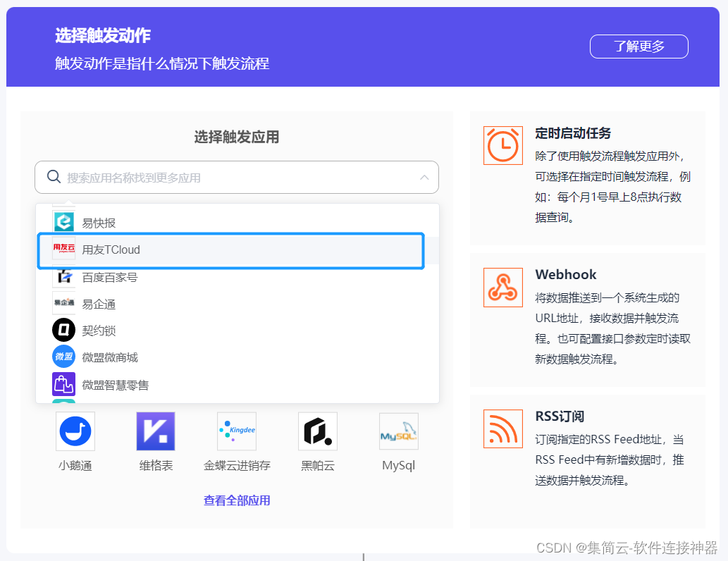Viewport: 728px width, 561px height.
Task: Click the Webhook description text
Action: 612,328
